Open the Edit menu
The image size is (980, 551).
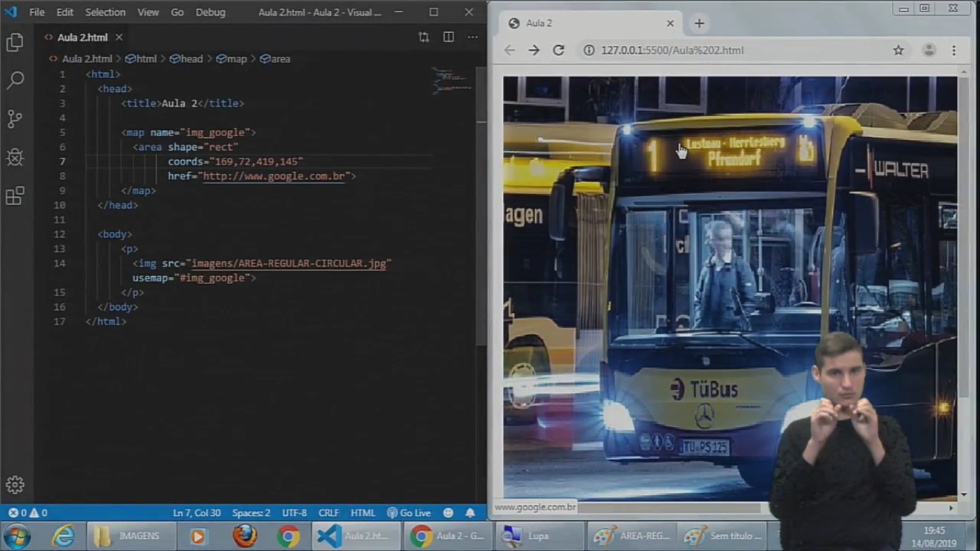pyautogui.click(x=65, y=12)
